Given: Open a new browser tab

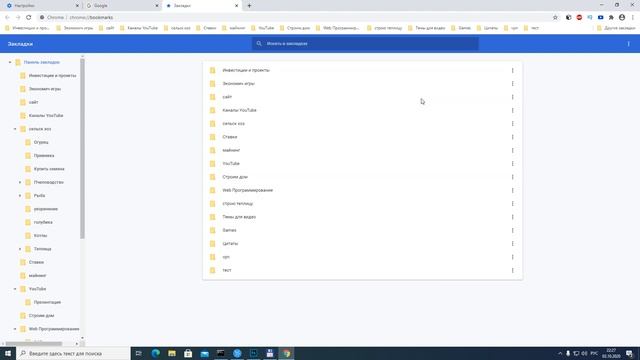Looking at the screenshot, I should [249, 6].
